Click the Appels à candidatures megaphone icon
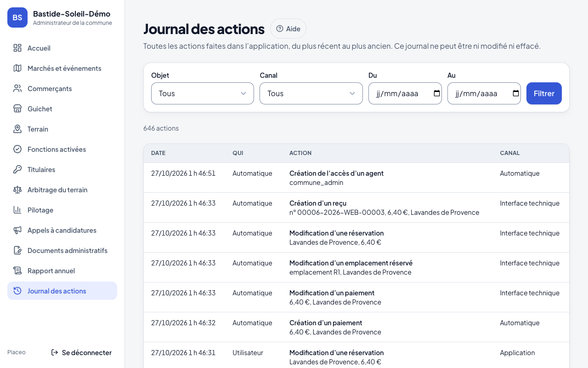 click(17, 230)
